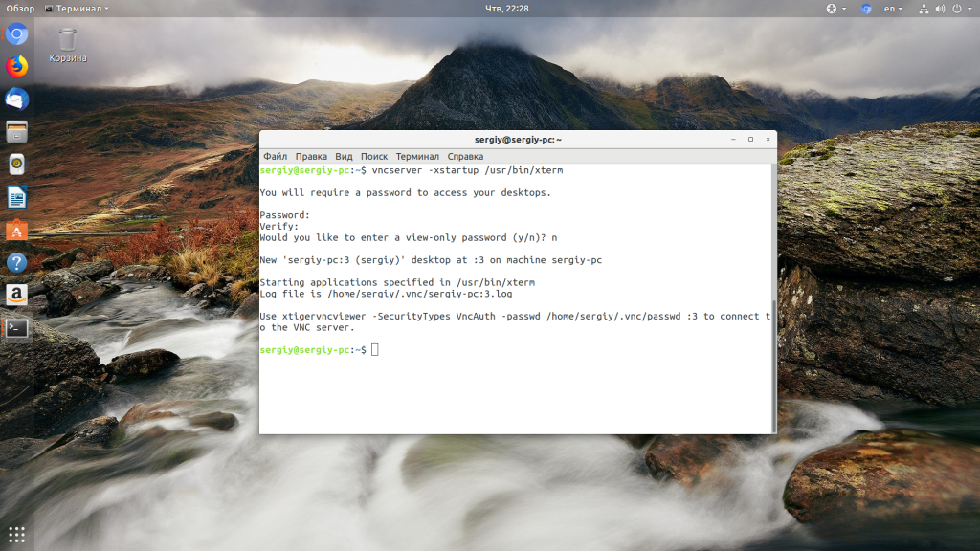This screenshot has height=551, width=980.
Task: Open the Правка menu in terminal
Action: [x=311, y=156]
